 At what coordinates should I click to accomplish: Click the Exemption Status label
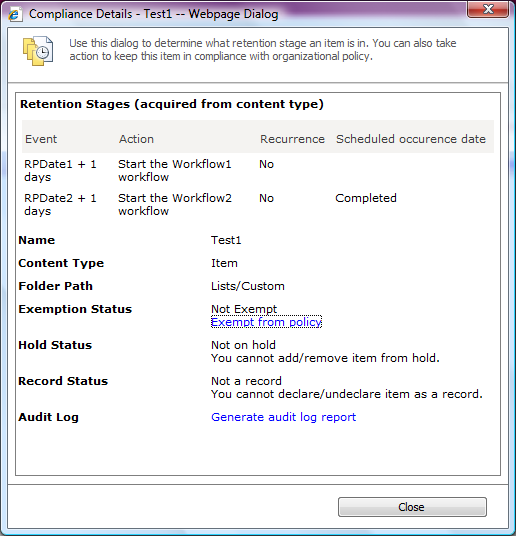(x=75, y=309)
